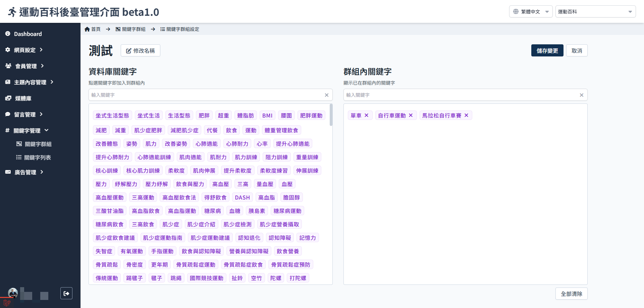Viewport: 644px width, 308px height.
Task: Click the 廣告管理 ad icon
Action: click(x=8, y=172)
